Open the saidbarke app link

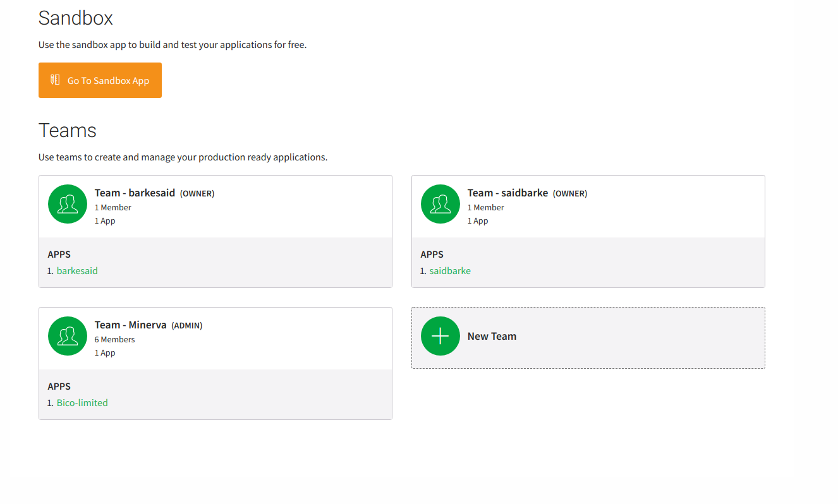click(450, 271)
